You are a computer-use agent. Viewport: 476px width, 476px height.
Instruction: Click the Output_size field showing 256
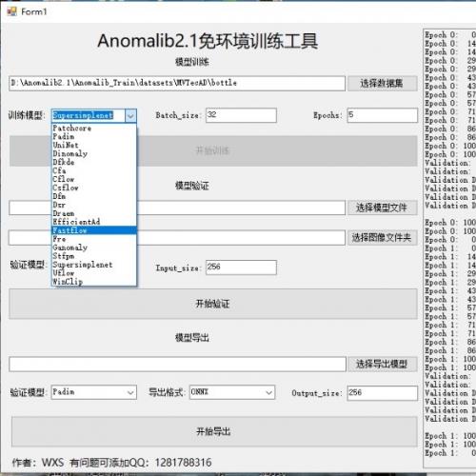tap(383, 393)
